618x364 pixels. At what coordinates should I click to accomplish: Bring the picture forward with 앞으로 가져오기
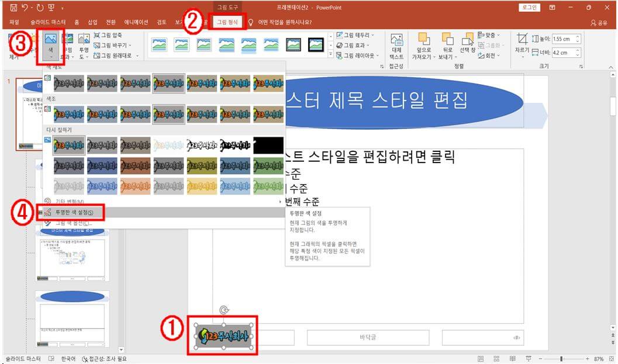pyautogui.click(x=424, y=47)
